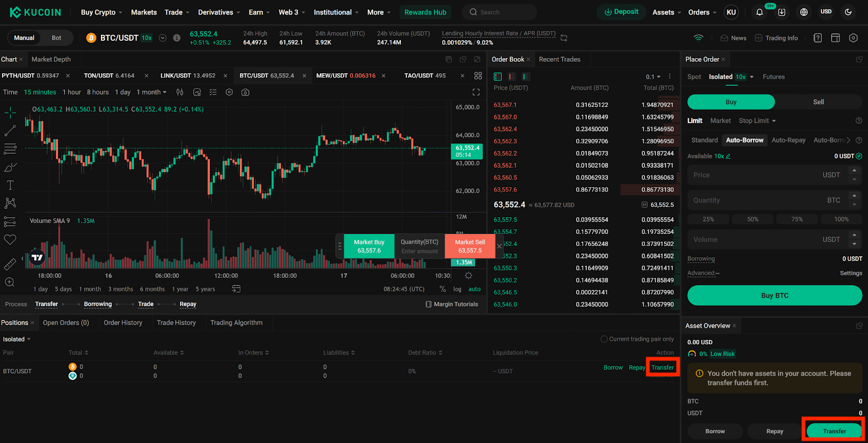This screenshot has height=443, width=868.
Task: Take a chart snapshot with camera icon
Action: [x=245, y=92]
